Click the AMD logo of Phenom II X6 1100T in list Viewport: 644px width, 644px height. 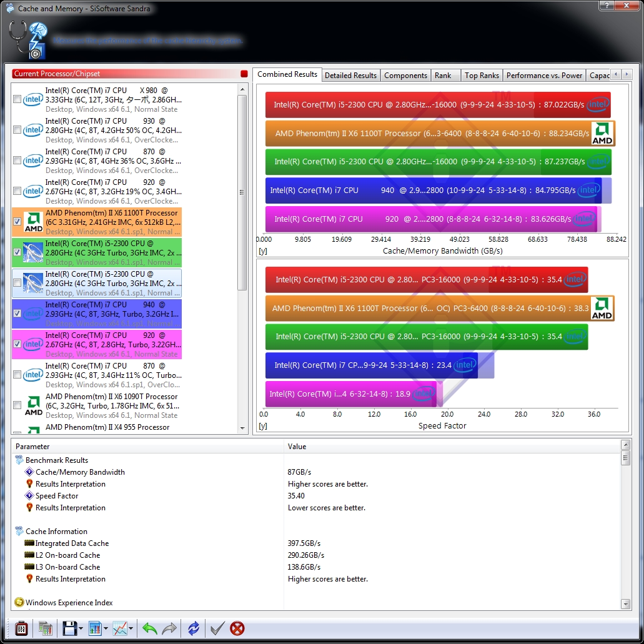pos(33,222)
